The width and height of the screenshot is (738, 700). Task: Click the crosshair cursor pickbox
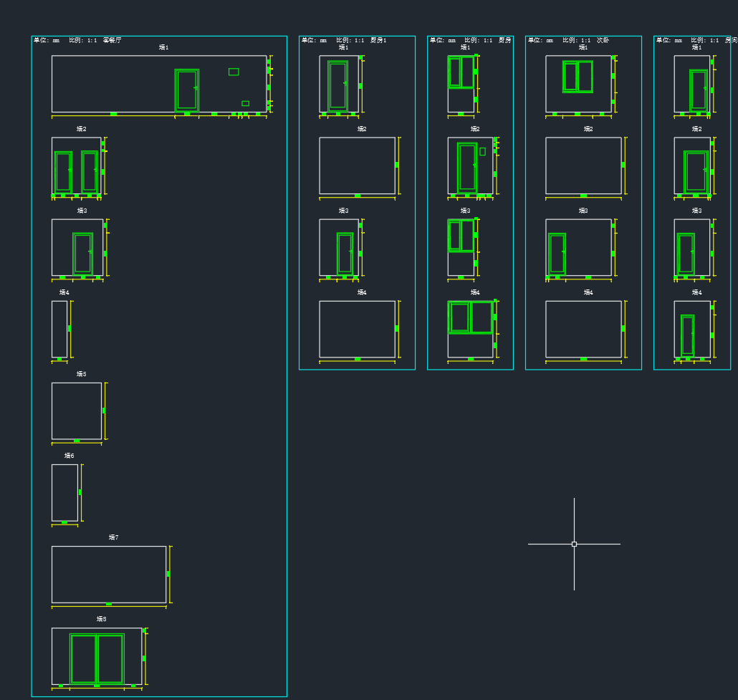click(574, 544)
